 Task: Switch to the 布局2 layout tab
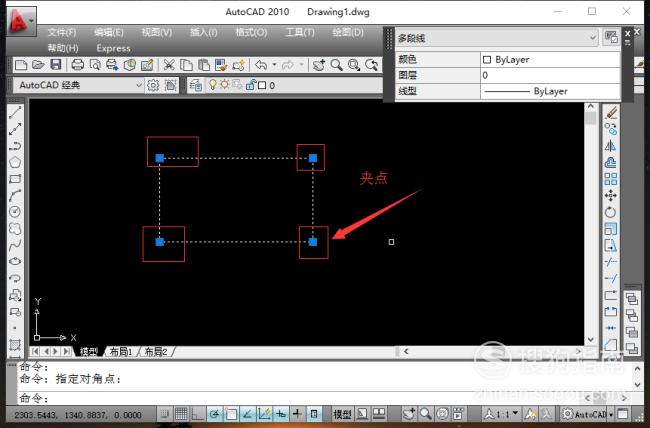coord(156,352)
